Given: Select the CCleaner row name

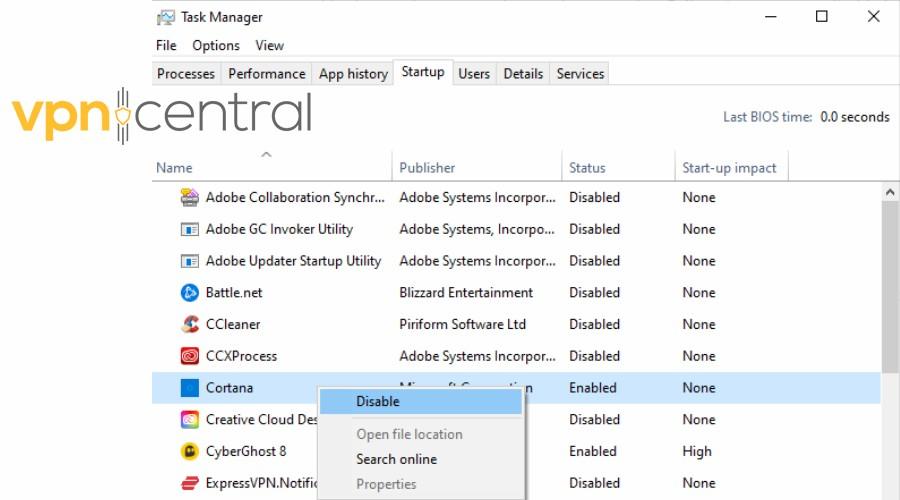Looking at the screenshot, I should coord(232,324).
